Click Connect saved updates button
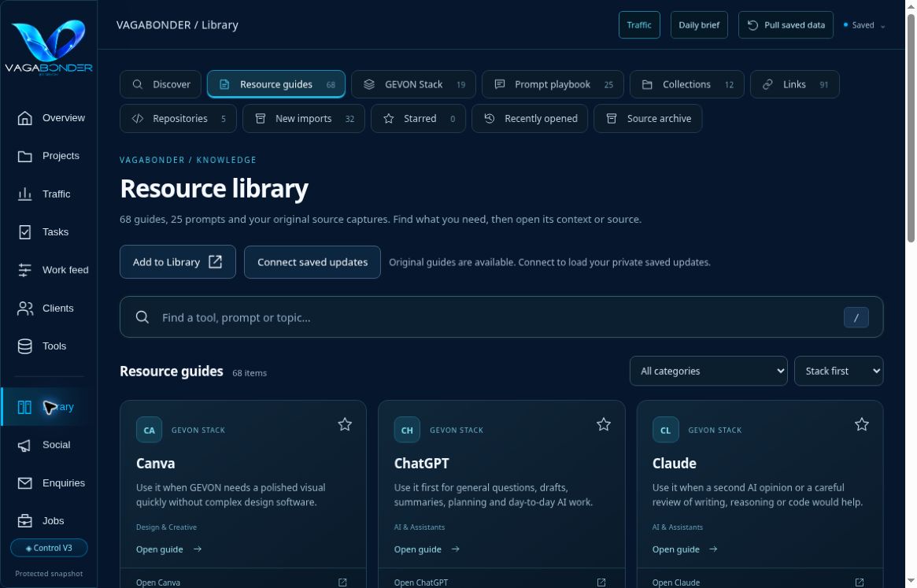The image size is (917, 588). [x=312, y=261]
